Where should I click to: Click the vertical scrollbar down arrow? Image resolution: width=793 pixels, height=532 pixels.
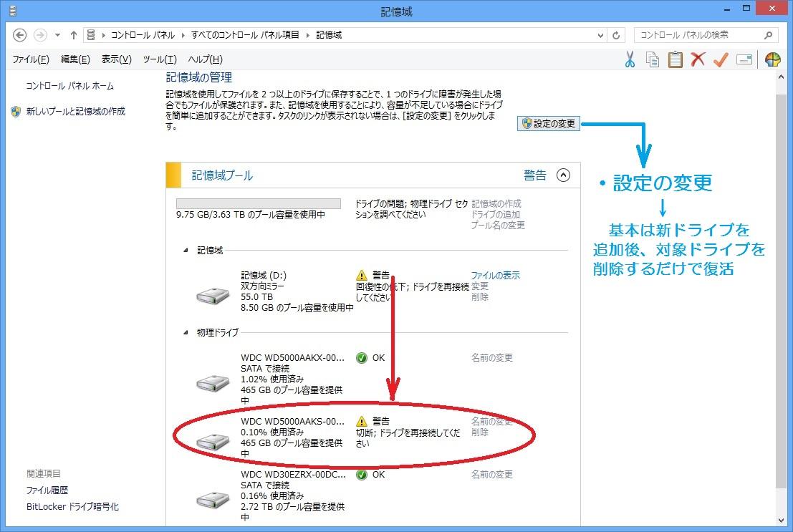coord(781,520)
